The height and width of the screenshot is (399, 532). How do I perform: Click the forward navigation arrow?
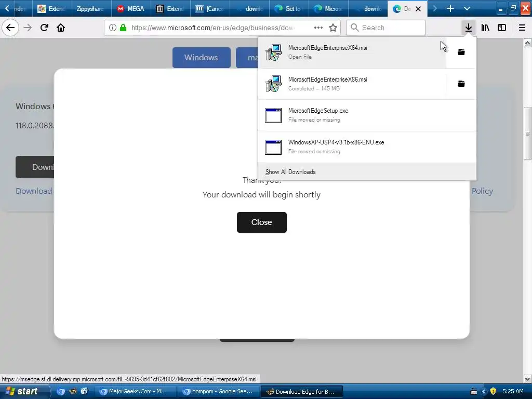(28, 28)
